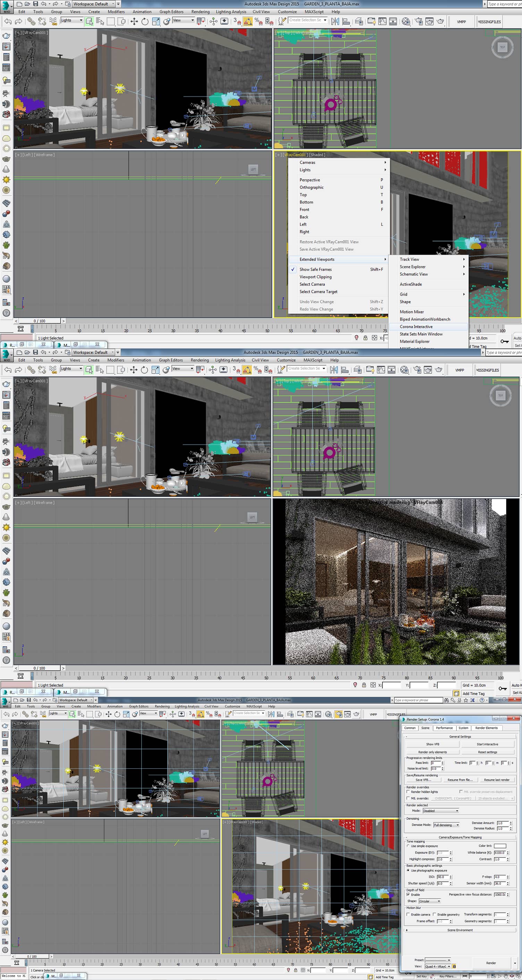The image size is (522, 980).
Task: Toggle Show Safe Frames in viewport menu
Action: [x=315, y=269]
